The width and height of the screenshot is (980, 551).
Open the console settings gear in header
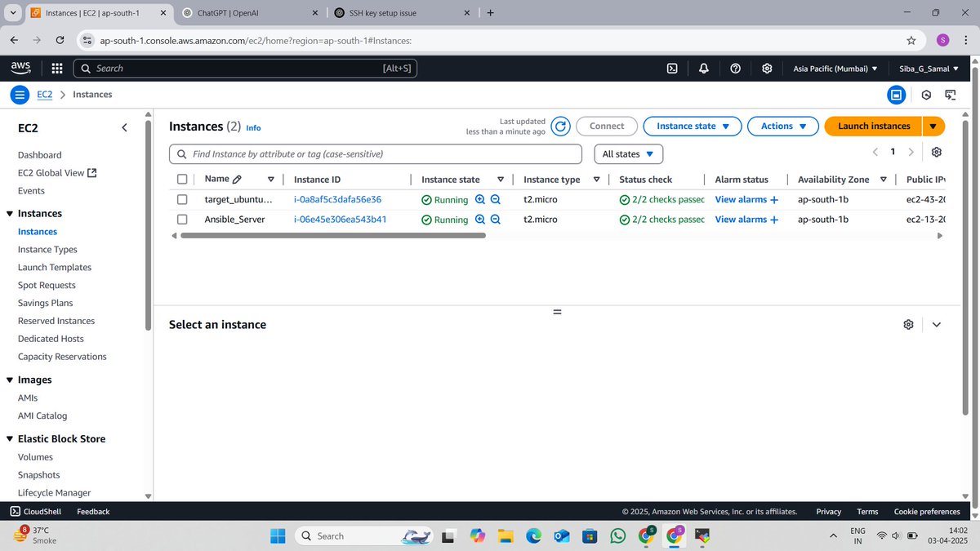[x=767, y=69]
